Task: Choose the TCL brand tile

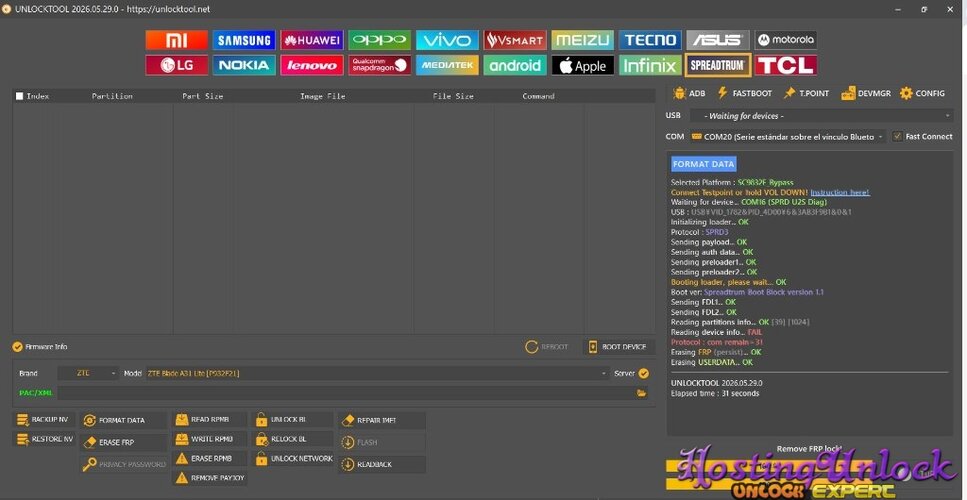Action: (x=786, y=65)
